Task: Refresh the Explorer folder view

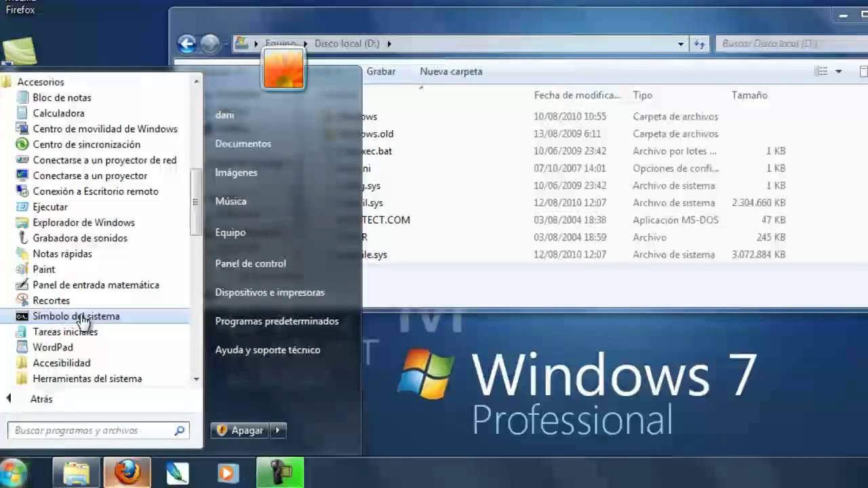Action: pos(699,44)
